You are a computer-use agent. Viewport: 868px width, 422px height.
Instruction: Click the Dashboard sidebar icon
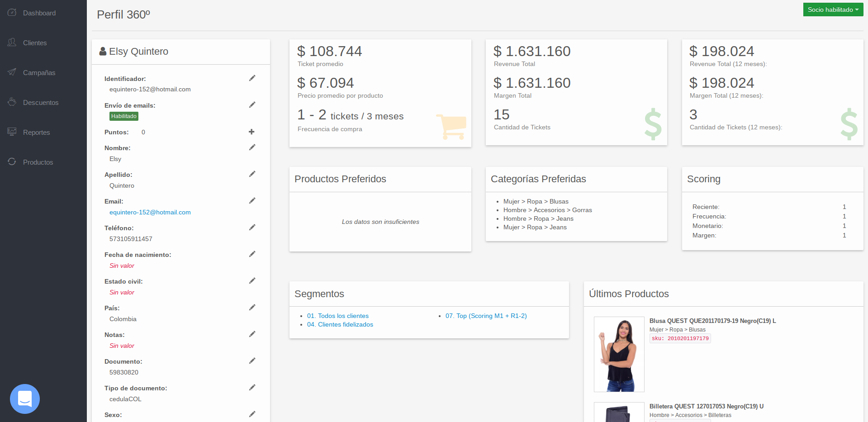point(12,13)
